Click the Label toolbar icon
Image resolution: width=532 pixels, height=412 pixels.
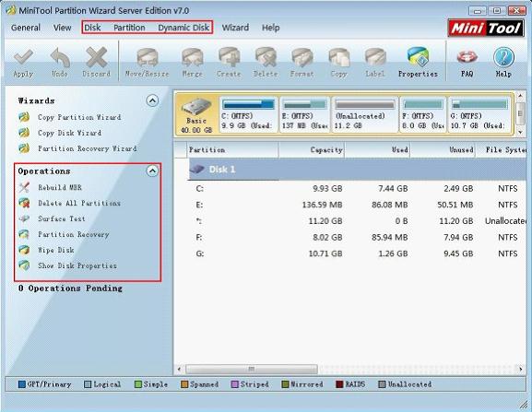(375, 57)
